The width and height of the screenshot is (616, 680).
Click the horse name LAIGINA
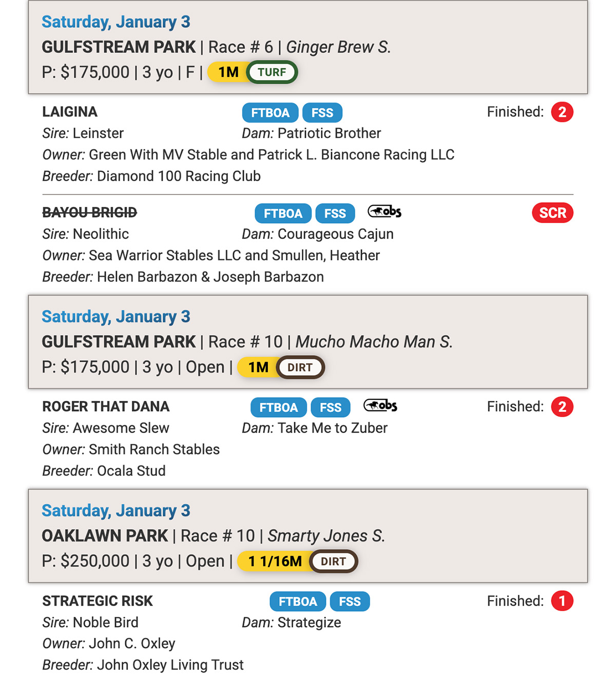(x=70, y=112)
